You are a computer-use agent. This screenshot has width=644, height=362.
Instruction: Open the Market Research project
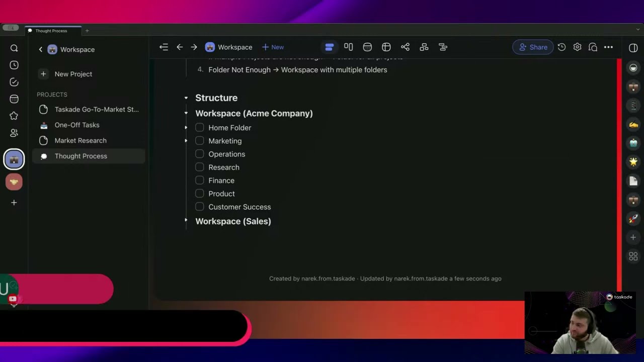point(89,140)
